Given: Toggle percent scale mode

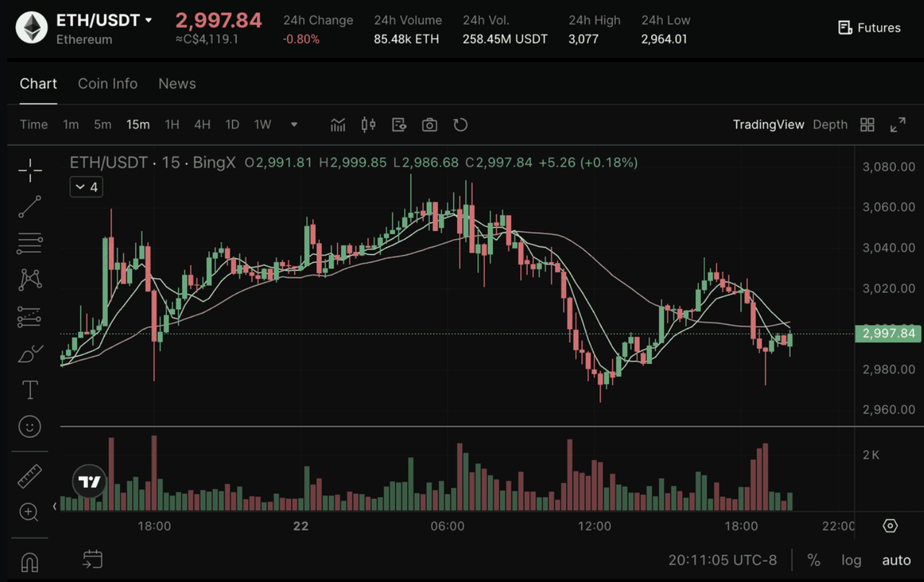Looking at the screenshot, I should pos(814,560).
